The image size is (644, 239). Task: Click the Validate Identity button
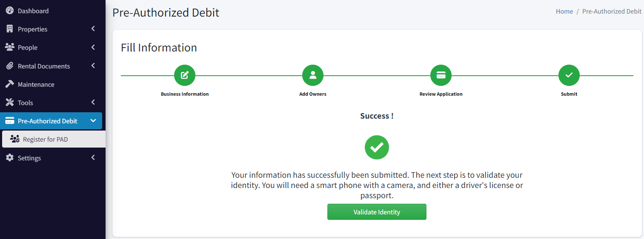pyautogui.click(x=377, y=212)
